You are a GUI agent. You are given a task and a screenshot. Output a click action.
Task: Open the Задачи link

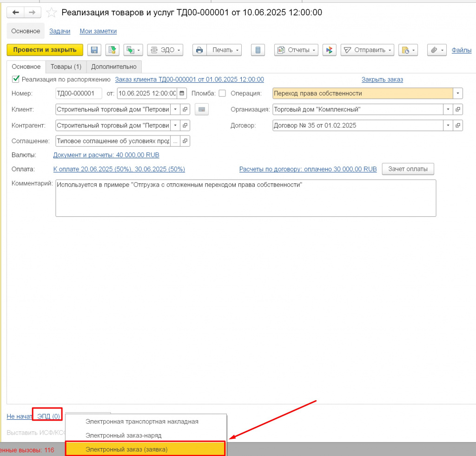(60, 31)
